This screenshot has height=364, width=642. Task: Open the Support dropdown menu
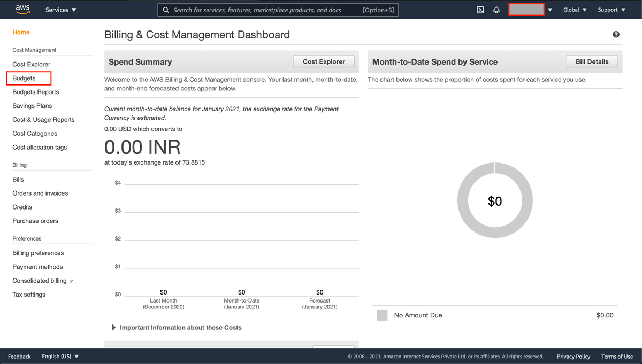tap(612, 10)
